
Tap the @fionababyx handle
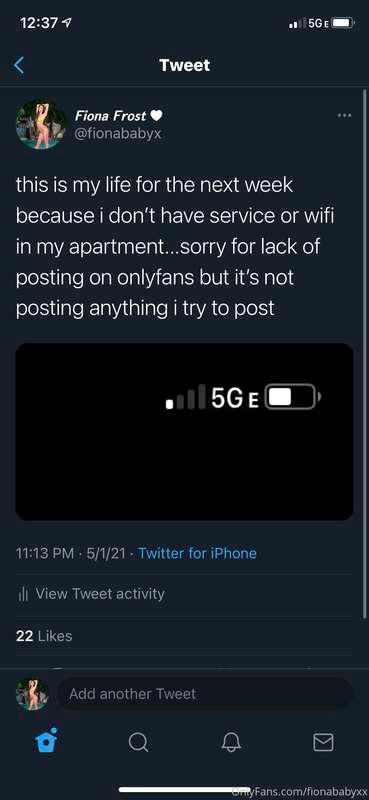point(118,134)
